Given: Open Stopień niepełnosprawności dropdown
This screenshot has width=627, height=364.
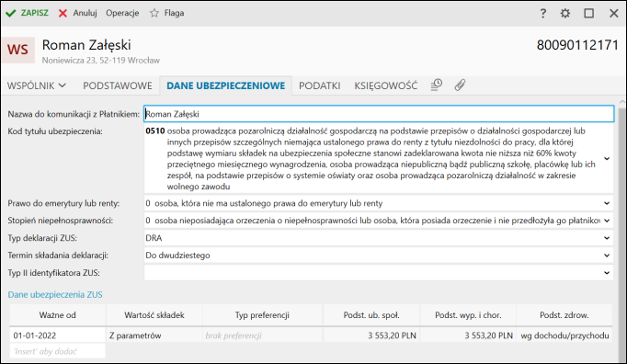Looking at the screenshot, I should pos(607,221).
